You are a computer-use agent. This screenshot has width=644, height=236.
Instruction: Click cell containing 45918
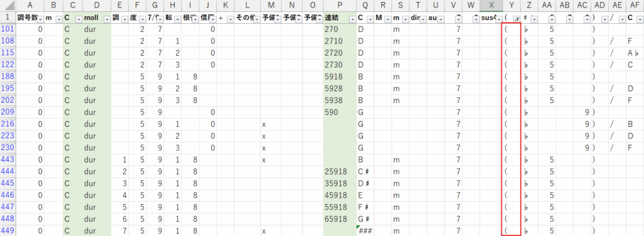pos(340,195)
